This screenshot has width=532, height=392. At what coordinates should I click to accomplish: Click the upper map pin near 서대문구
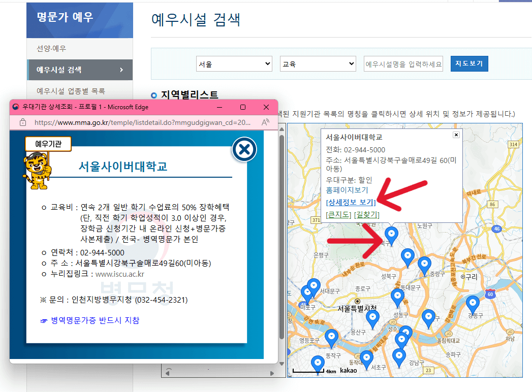pyautogui.click(x=314, y=288)
